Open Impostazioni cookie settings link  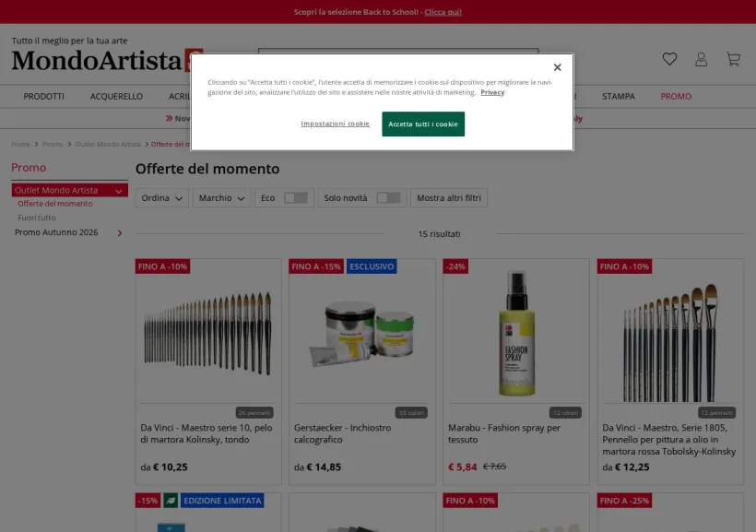(335, 124)
